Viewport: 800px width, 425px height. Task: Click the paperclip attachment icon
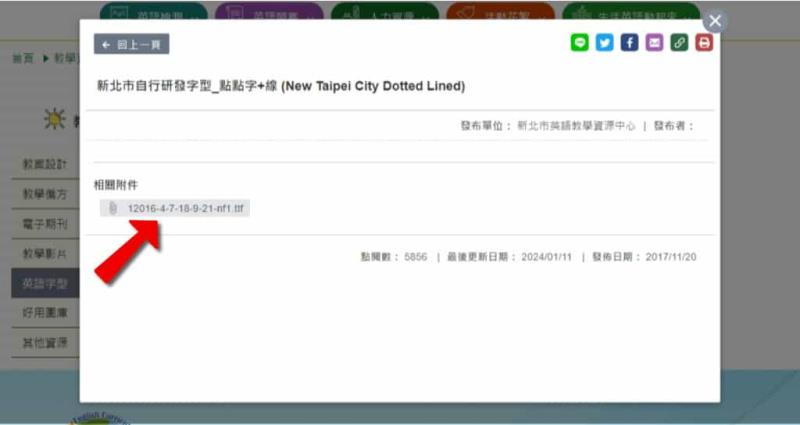click(x=113, y=208)
